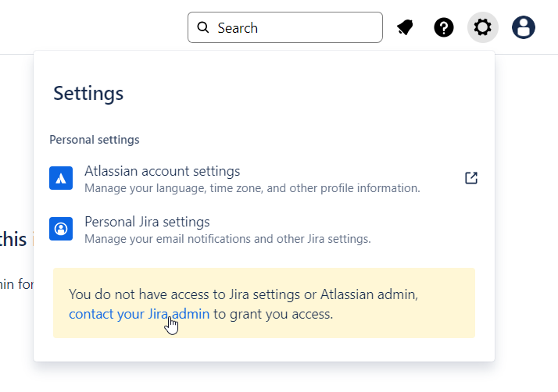Click 'Manage your email notifications' description

(227, 239)
